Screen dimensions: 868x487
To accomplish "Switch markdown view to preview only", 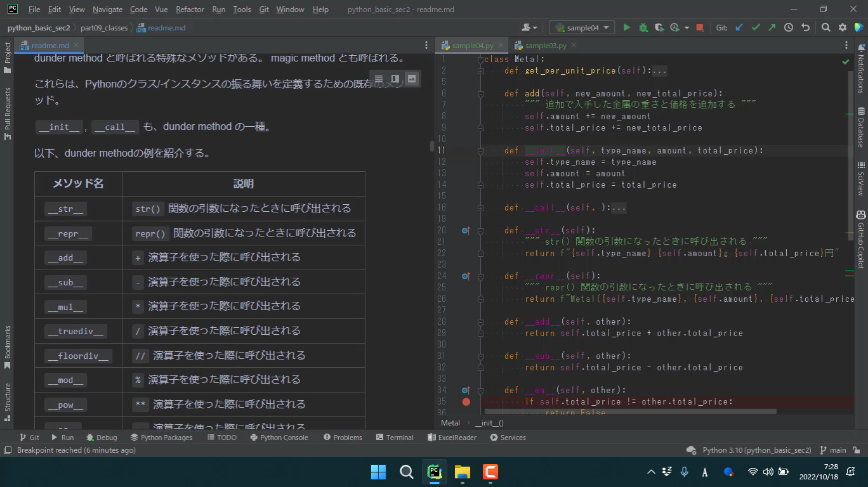I will (x=412, y=79).
